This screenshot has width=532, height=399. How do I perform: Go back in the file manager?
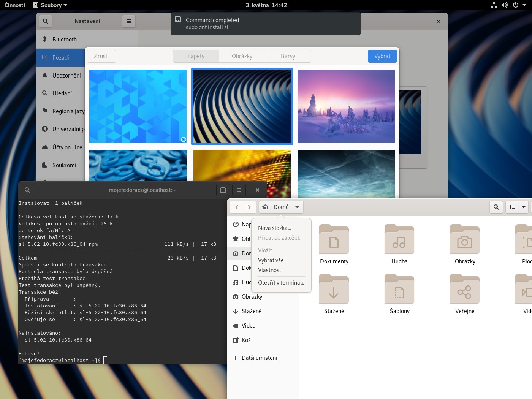point(237,207)
